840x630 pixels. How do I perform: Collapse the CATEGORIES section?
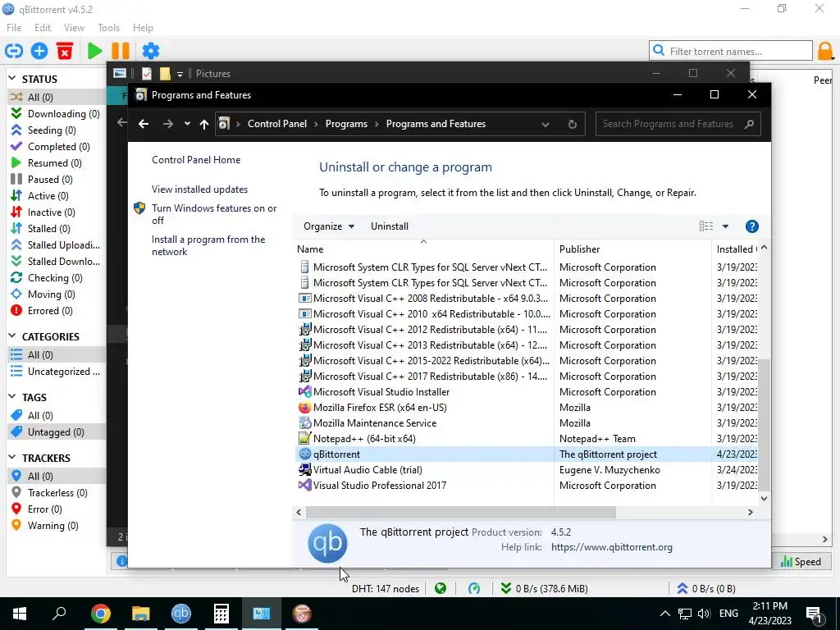point(11,336)
